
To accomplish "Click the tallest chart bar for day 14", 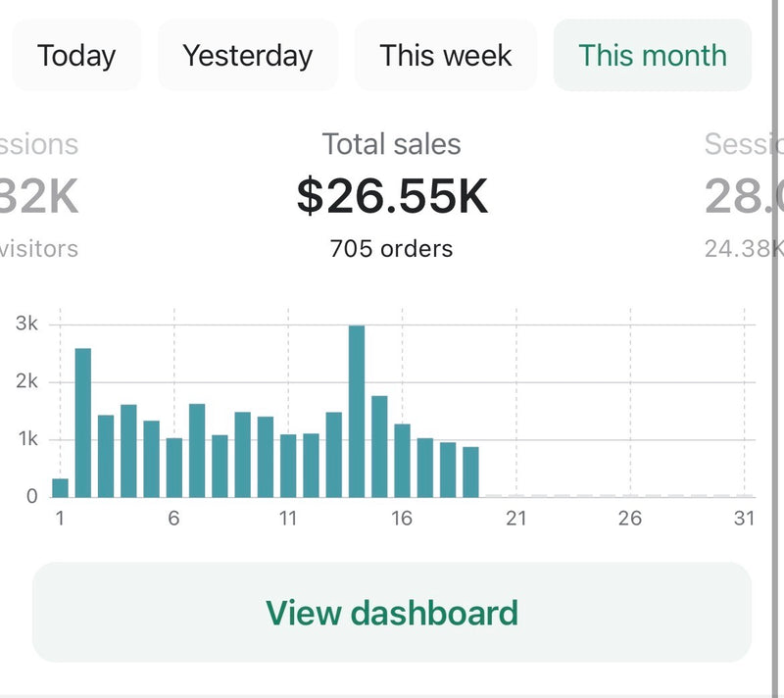I will coord(357,412).
